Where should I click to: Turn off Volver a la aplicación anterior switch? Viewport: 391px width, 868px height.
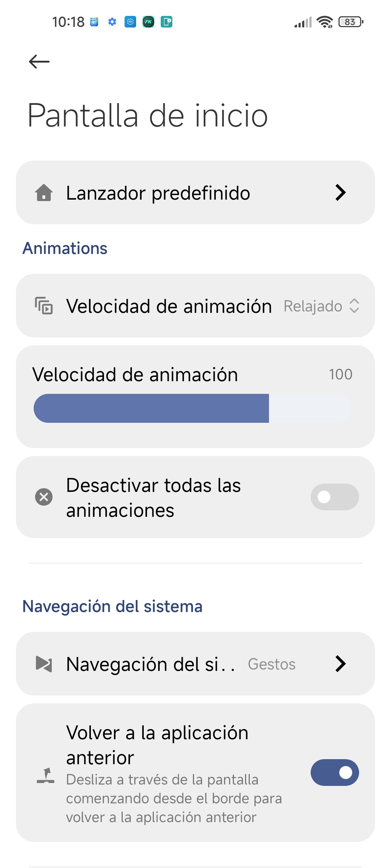pos(335,773)
